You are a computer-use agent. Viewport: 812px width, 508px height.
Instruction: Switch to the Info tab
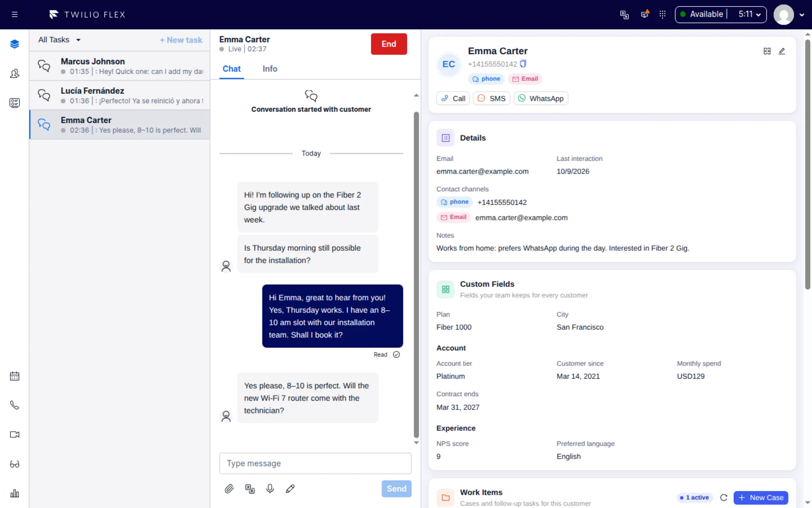tap(270, 69)
